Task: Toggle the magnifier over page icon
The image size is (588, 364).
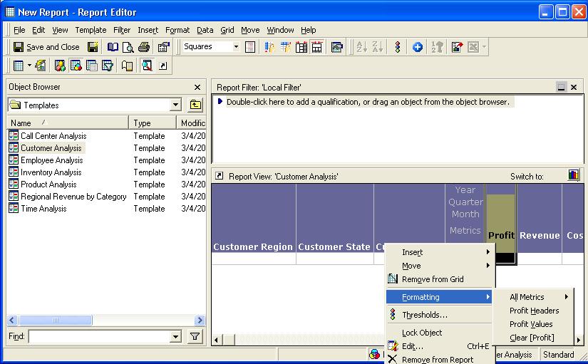Action: click(147, 66)
